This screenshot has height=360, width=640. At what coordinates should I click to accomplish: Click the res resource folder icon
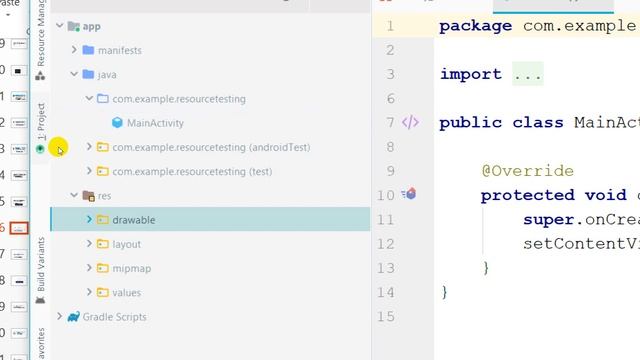89,196
